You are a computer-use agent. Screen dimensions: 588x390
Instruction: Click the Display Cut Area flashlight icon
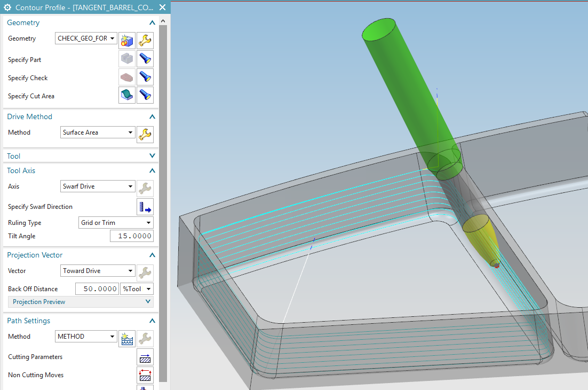(x=145, y=95)
